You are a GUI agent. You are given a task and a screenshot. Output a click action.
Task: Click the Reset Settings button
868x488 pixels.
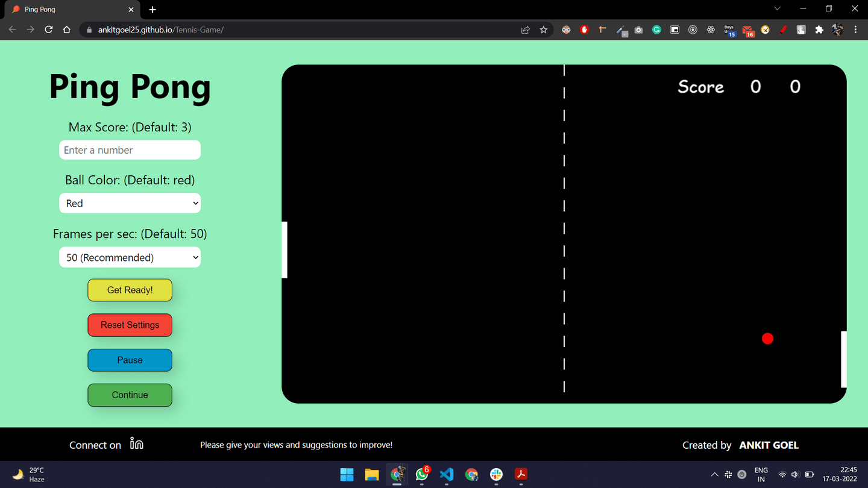click(130, 325)
